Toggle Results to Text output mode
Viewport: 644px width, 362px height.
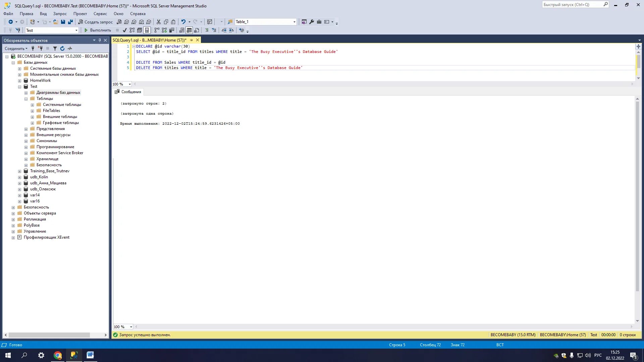coord(182,30)
